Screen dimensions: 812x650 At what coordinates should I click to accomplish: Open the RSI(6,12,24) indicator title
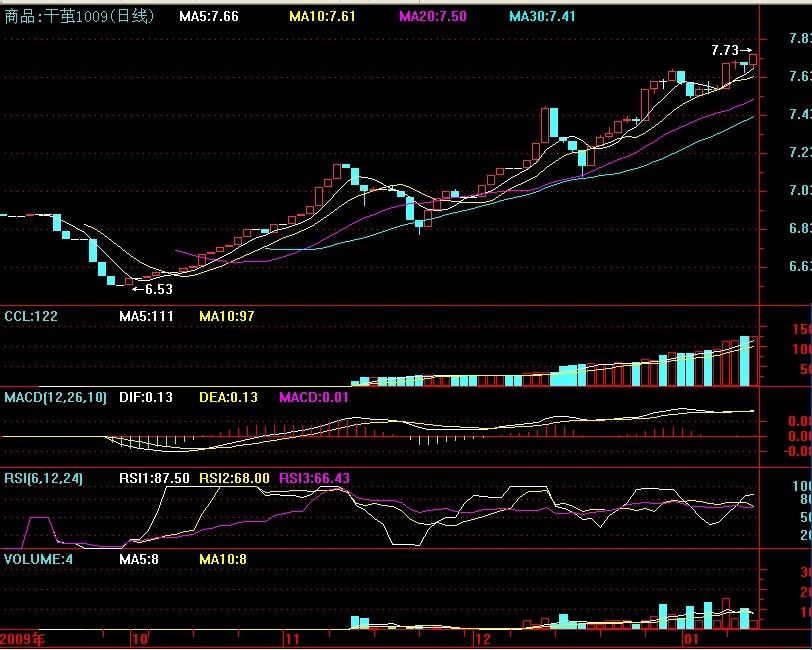[x=43, y=478]
